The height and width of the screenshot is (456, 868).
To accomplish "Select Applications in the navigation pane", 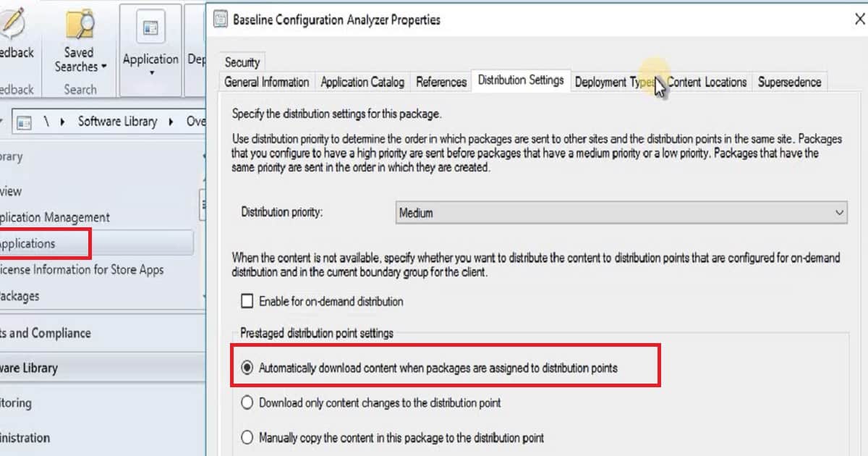I will (x=29, y=243).
